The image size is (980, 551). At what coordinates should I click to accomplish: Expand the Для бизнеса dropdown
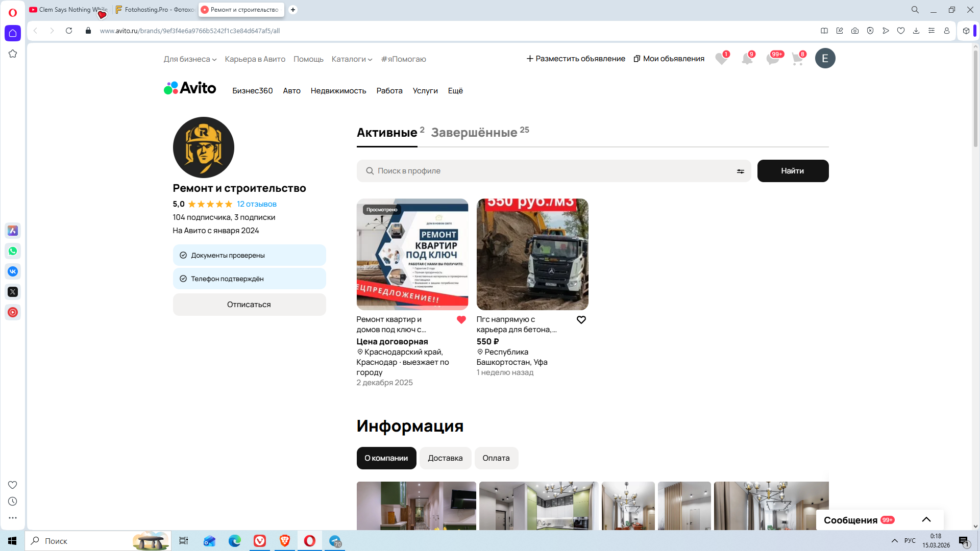[x=190, y=59]
